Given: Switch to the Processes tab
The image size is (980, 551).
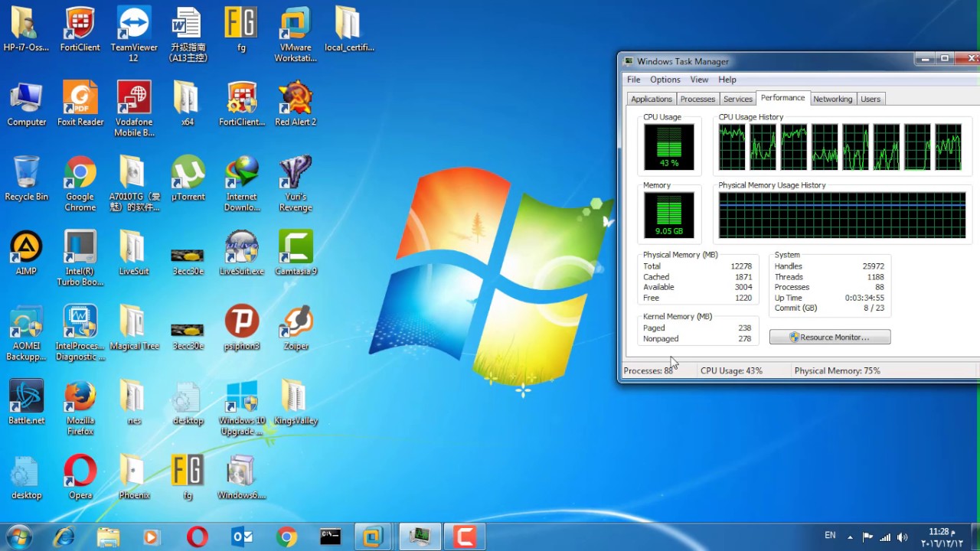Looking at the screenshot, I should coord(697,99).
